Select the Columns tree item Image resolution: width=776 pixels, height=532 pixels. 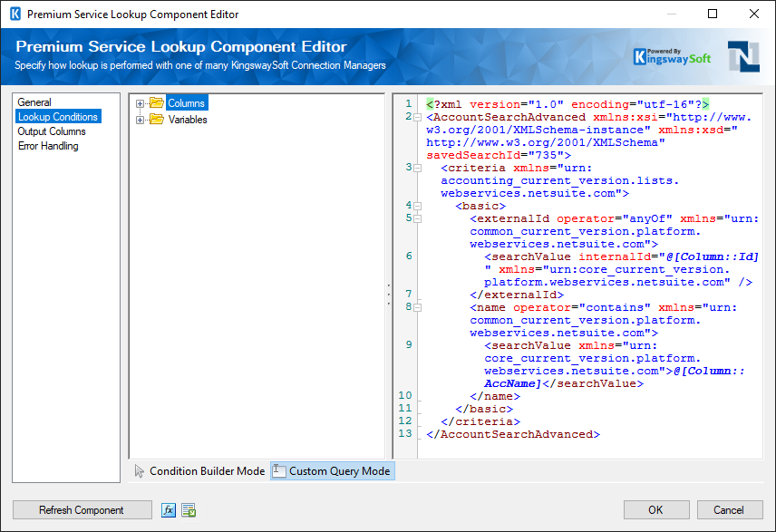pyautogui.click(x=187, y=103)
